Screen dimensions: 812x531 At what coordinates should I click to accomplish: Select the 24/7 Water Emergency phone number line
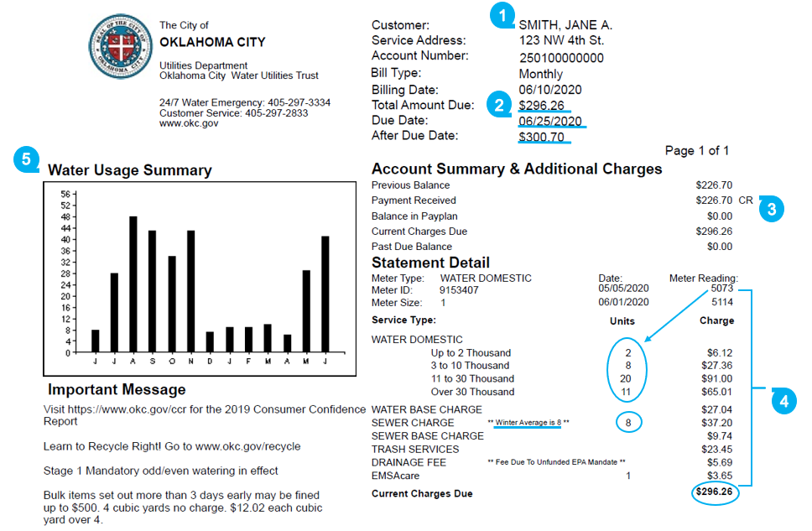pos(245,102)
